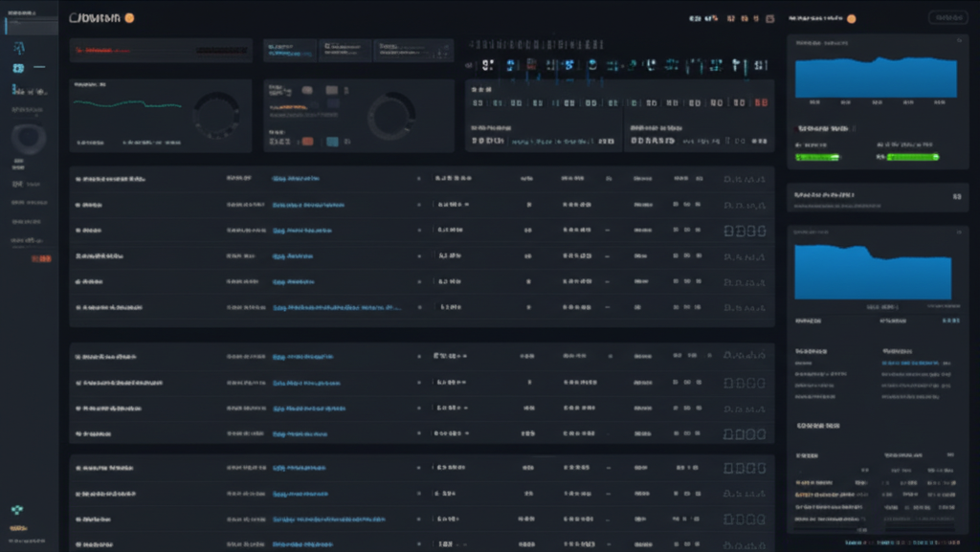
Task: Click the red value in the number strip
Action: tap(761, 103)
